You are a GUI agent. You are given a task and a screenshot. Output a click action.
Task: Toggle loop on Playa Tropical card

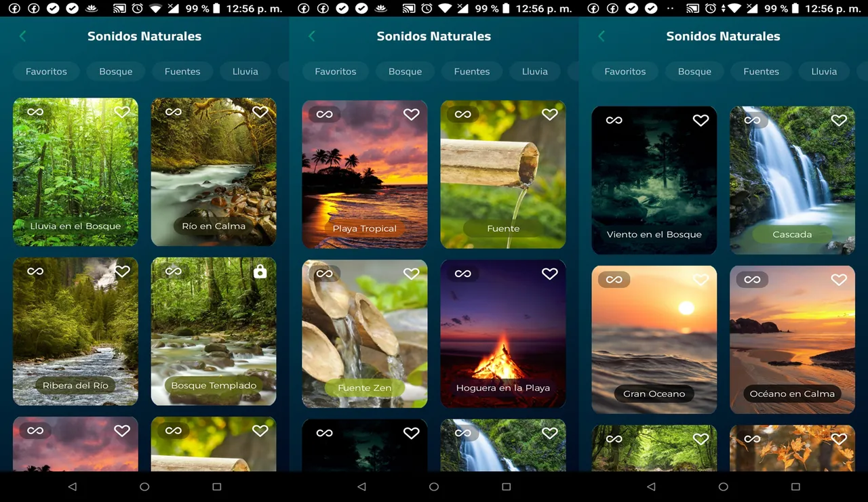click(325, 114)
